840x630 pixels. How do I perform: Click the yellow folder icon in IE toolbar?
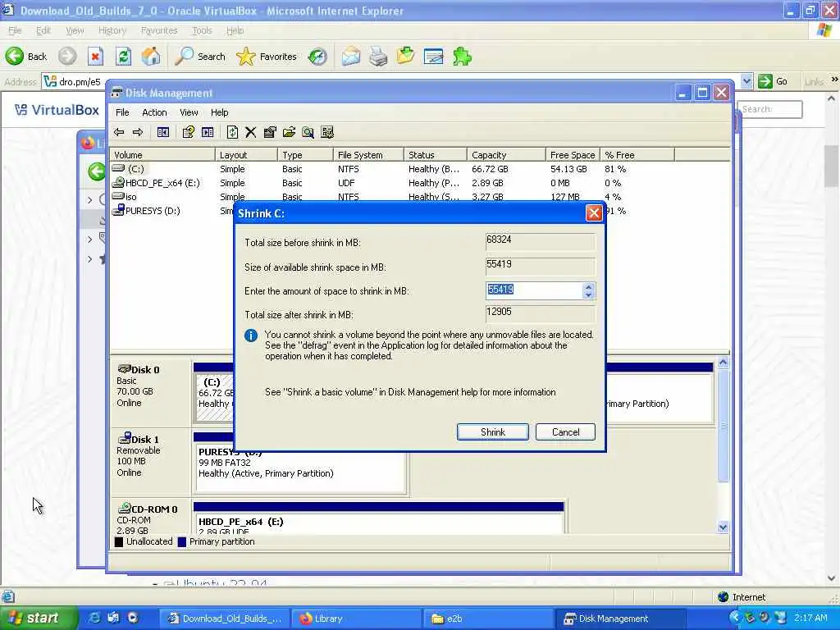tap(405, 57)
